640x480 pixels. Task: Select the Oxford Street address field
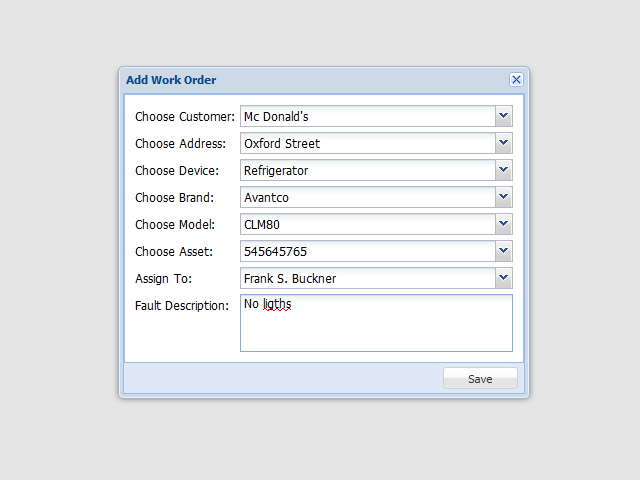pyautogui.click(x=368, y=143)
